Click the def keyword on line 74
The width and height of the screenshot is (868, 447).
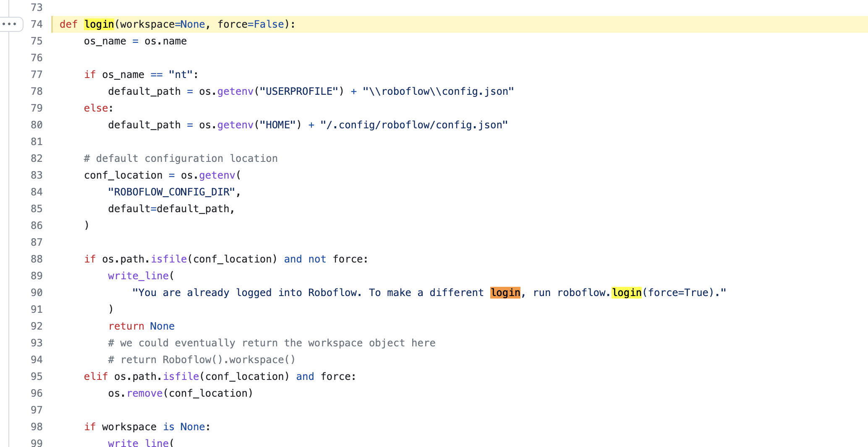coord(68,24)
